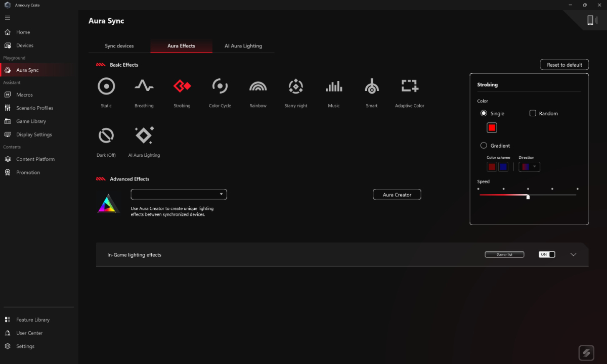Open the hamburger menu in sidebar
607x364 pixels.
click(x=8, y=18)
